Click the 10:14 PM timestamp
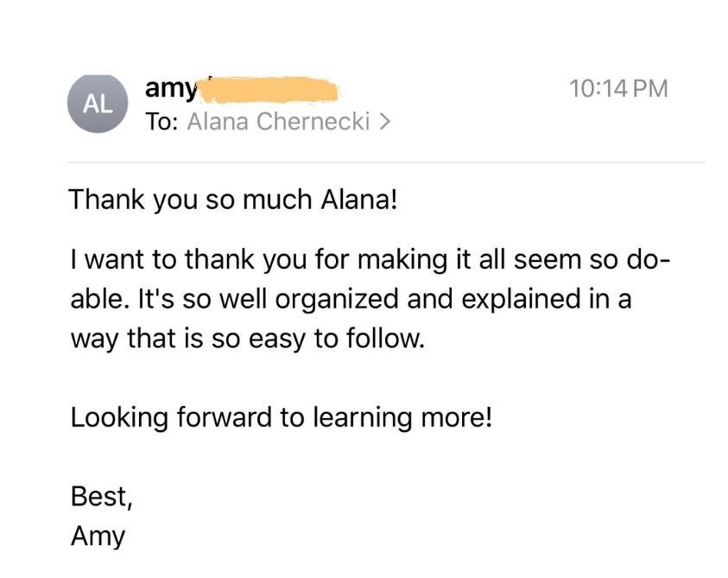The width and height of the screenshot is (728, 578). [x=619, y=88]
